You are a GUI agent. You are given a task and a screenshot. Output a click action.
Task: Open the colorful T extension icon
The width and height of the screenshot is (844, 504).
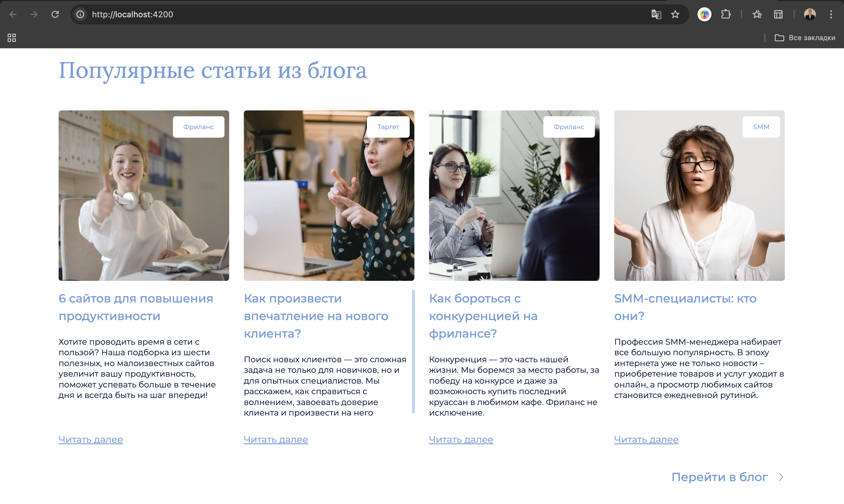click(x=704, y=14)
